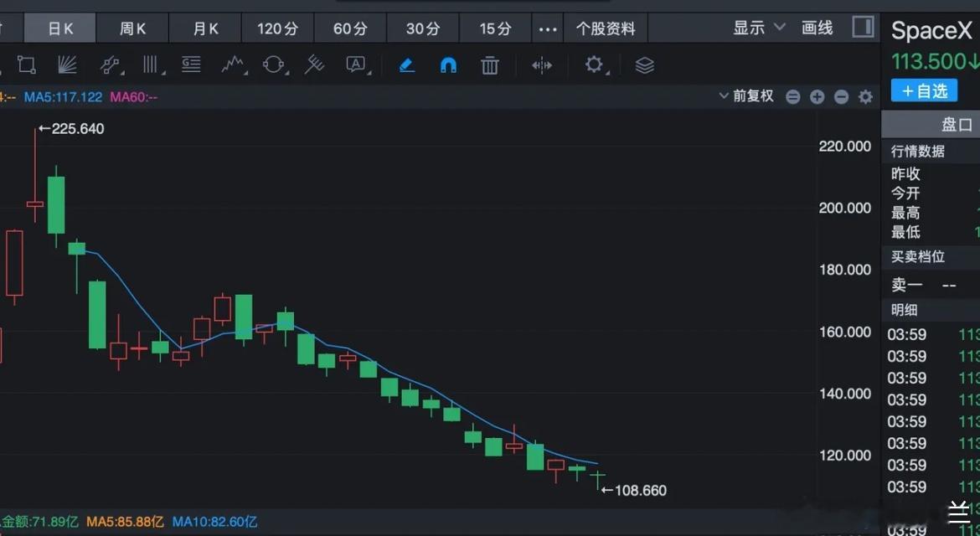Screen dimensions: 980x536
Task: Switch to the 日K daily chart tab
Action: [x=60, y=28]
